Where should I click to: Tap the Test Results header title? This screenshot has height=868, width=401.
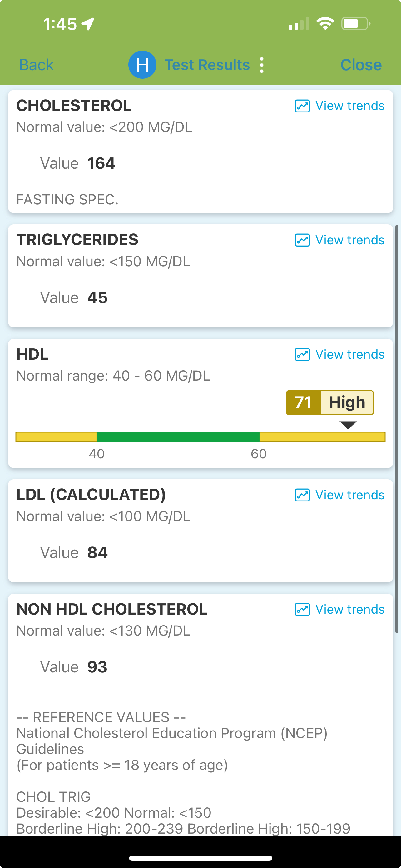coord(207,65)
